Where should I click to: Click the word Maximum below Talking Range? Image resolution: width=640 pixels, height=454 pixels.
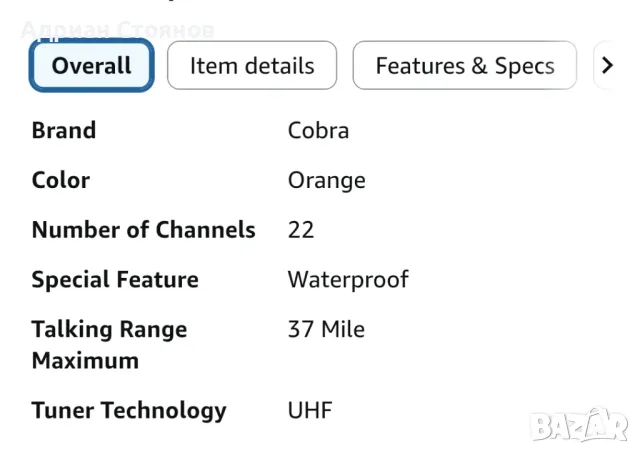(x=85, y=360)
